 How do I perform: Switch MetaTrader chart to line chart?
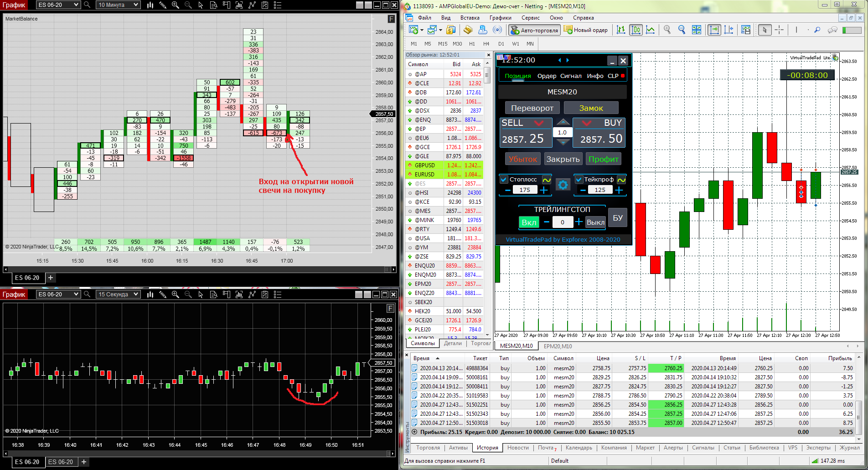tap(651, 30)
